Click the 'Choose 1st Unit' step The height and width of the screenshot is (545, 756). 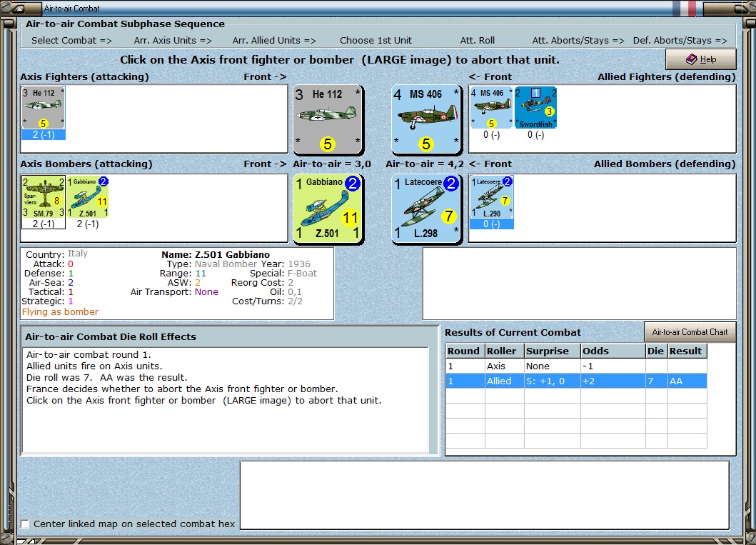376,41
